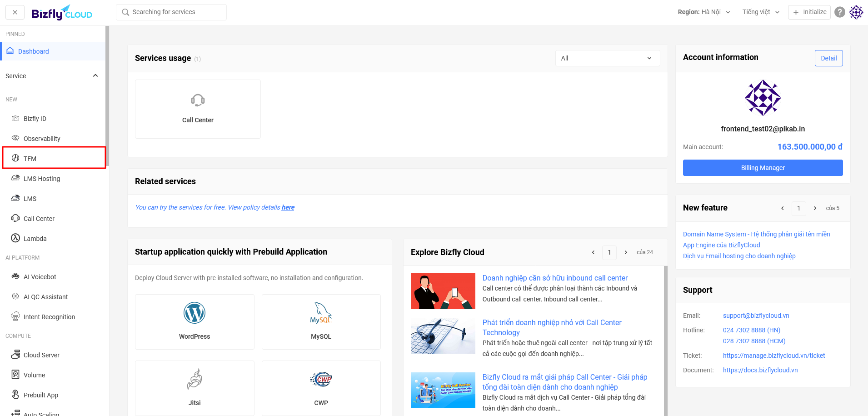Focus the Searching for services field

pos(171,12)
